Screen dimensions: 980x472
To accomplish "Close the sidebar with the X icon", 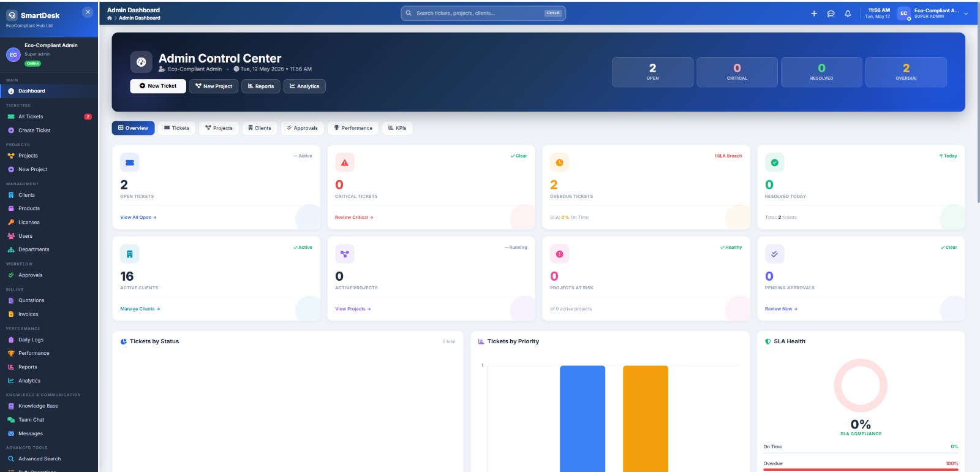I will click(x=88, y=12).
